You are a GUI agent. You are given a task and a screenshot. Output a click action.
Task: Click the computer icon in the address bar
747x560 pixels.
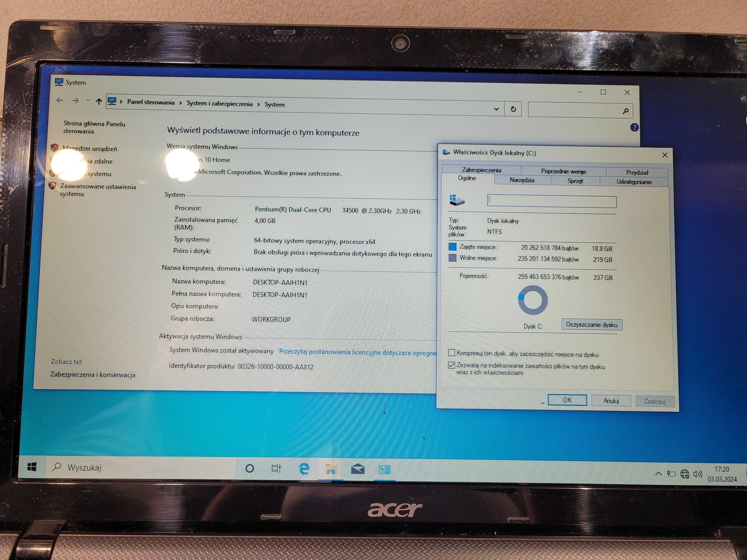pyautogui.click(x=112, y=101)
